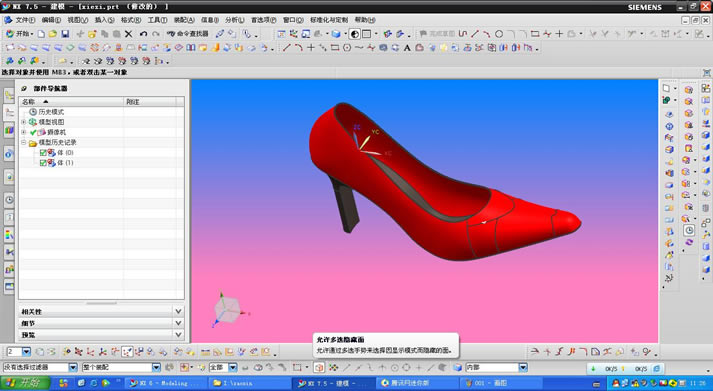This screenshot has width=713, height=391.
Task: Click the History clock sidebar tab icon
Action: tap(9, 199)
